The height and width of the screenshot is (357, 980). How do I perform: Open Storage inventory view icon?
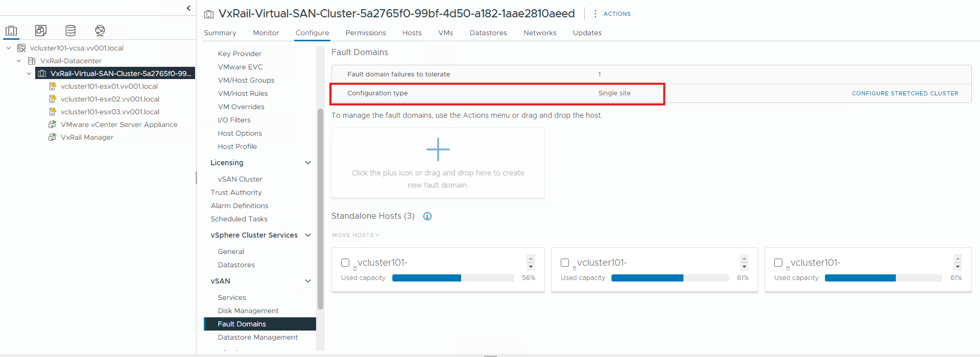point(70,31)
